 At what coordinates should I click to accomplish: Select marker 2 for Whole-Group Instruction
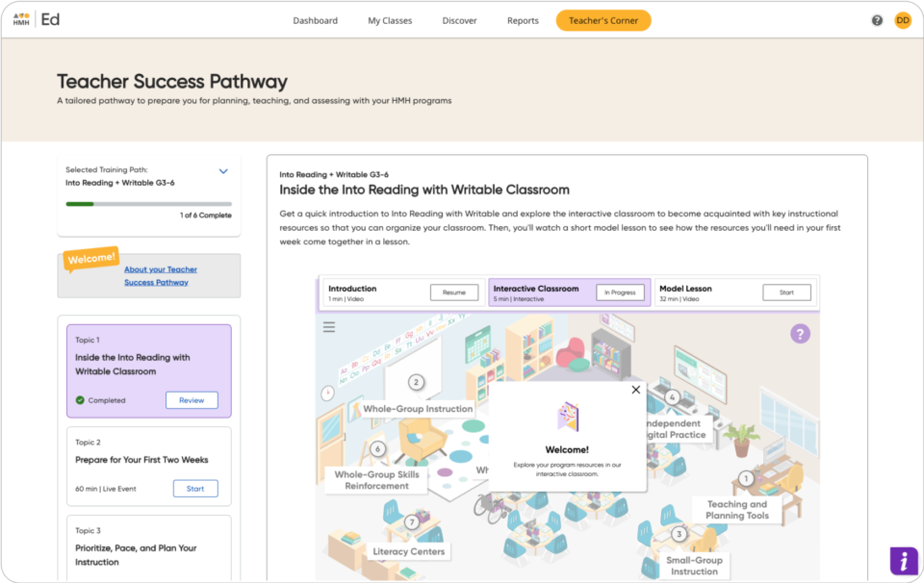pyautogui.click(x=415, y=380)
